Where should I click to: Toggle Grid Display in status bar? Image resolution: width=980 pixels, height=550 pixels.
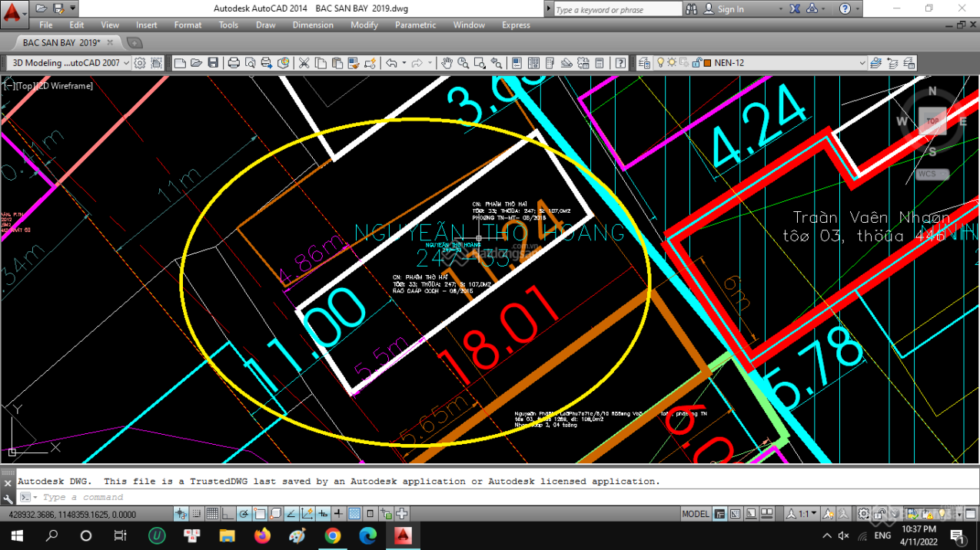212,514
